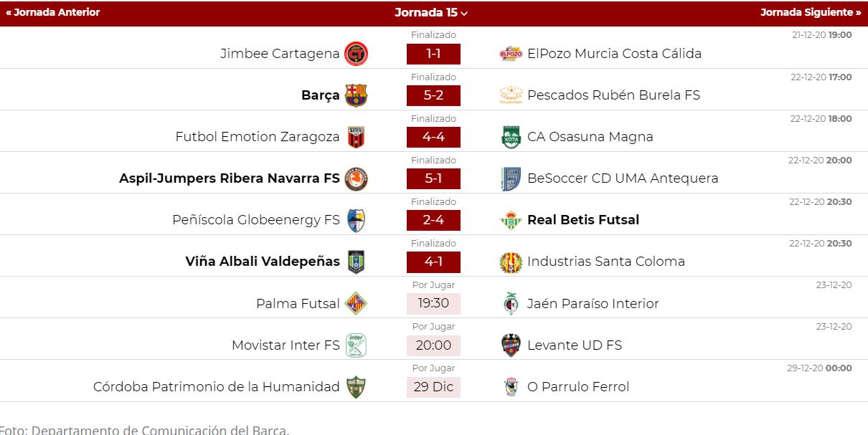The image size is (868, 435).
Task: Click the Levante UD FS crest
Action: pos(511,345)
